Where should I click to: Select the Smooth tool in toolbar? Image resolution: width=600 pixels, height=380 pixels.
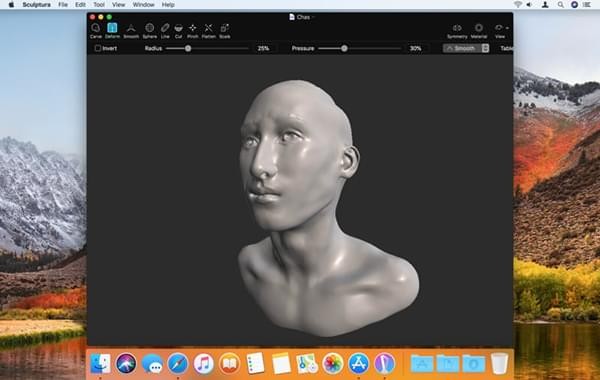131,31
